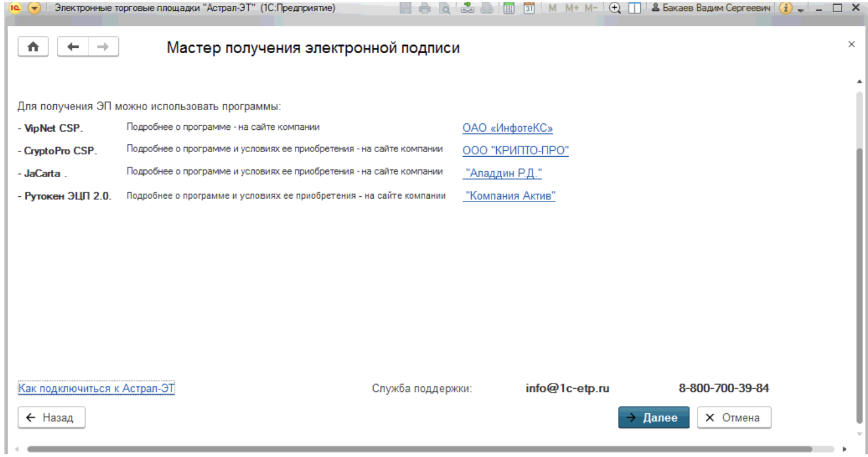
Task: Click the scroll right arrow
Action: click(845, 449)
